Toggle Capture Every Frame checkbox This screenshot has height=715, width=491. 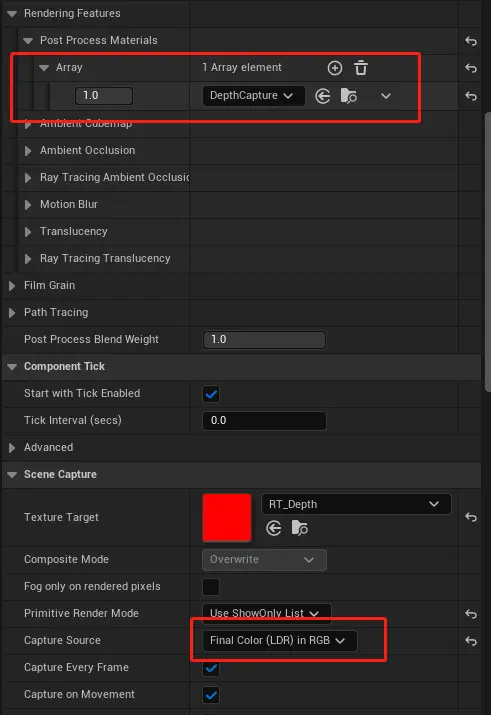tap(211, 668)
